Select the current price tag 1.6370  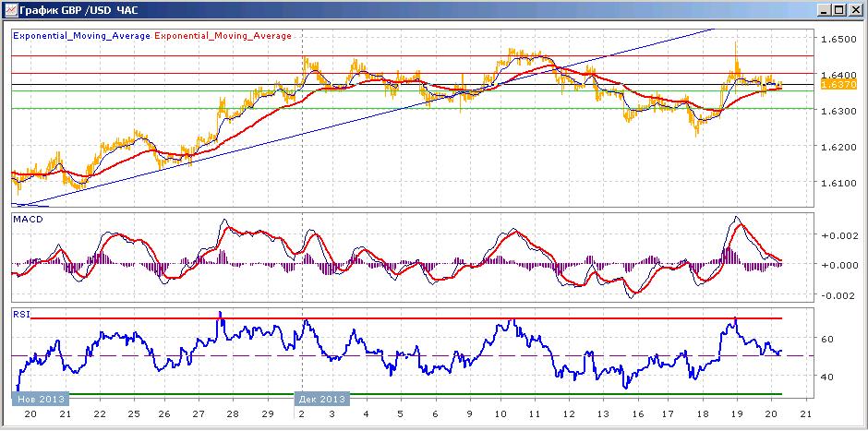tap(839, 84)
